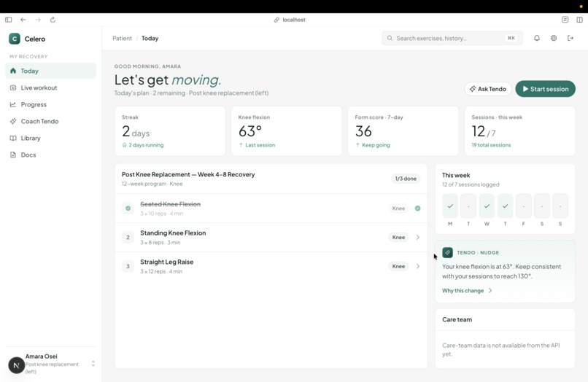Open the Standing Knee Flexion exercise
The height and width of the screenshot is (382, 588).
271,238
